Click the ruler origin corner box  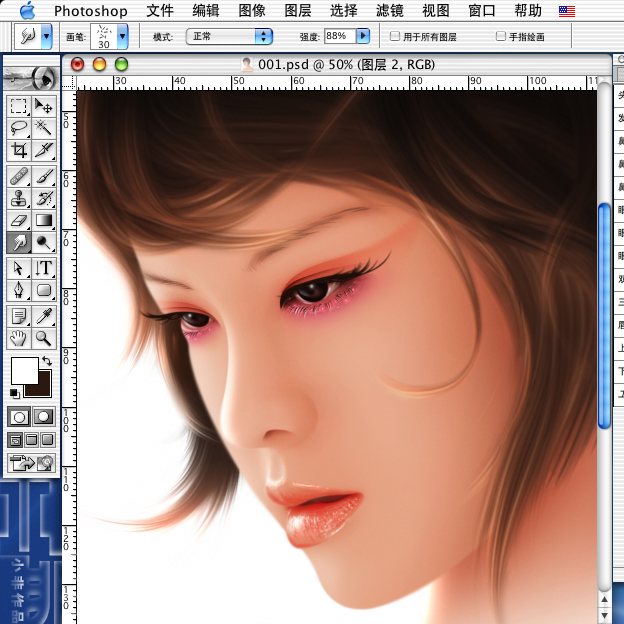(69, 83)
